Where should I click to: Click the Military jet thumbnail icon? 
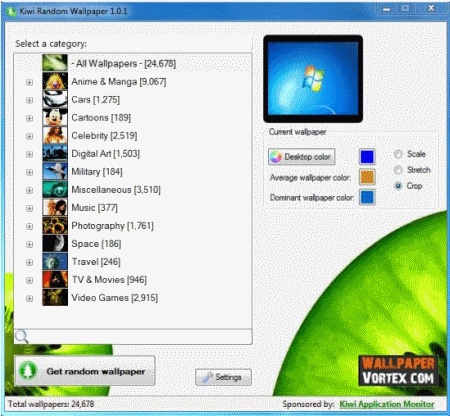[x=55, y=171]
